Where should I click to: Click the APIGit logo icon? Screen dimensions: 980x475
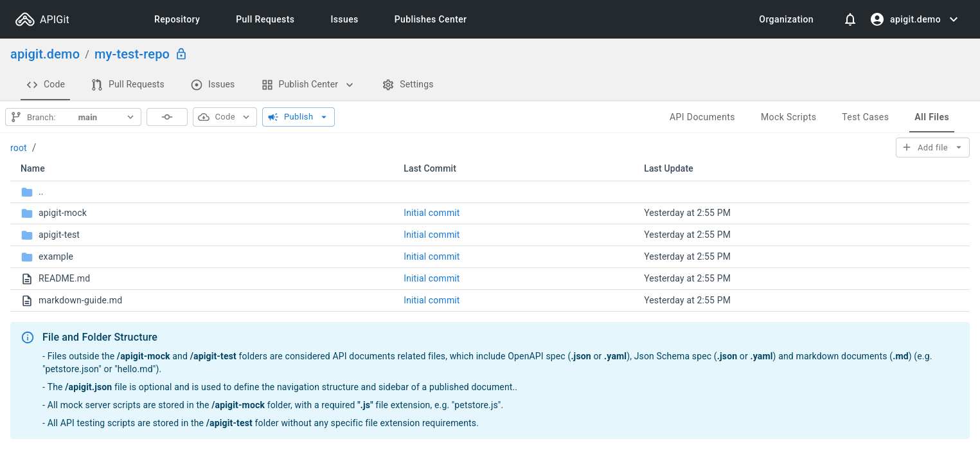coord(25,19)
